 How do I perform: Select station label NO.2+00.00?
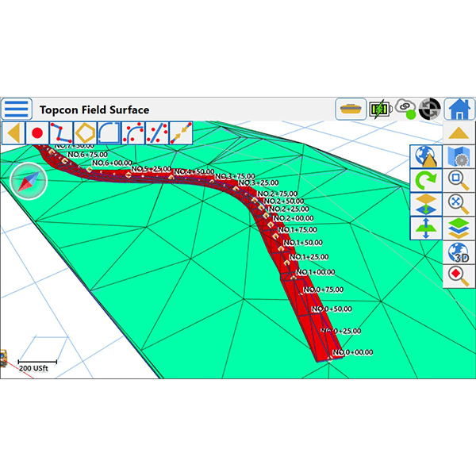[x=294, y=218]
